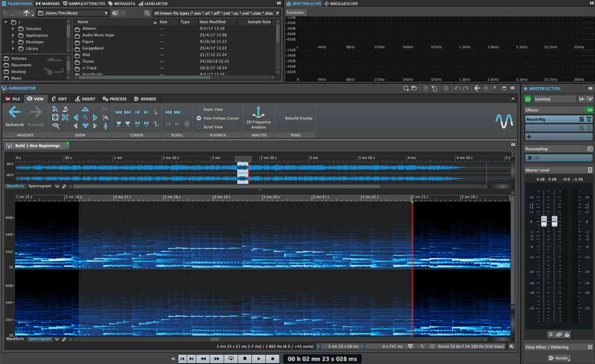Click the Rebuild Display button
595x364 pixels.
click(x=298, y=118)
